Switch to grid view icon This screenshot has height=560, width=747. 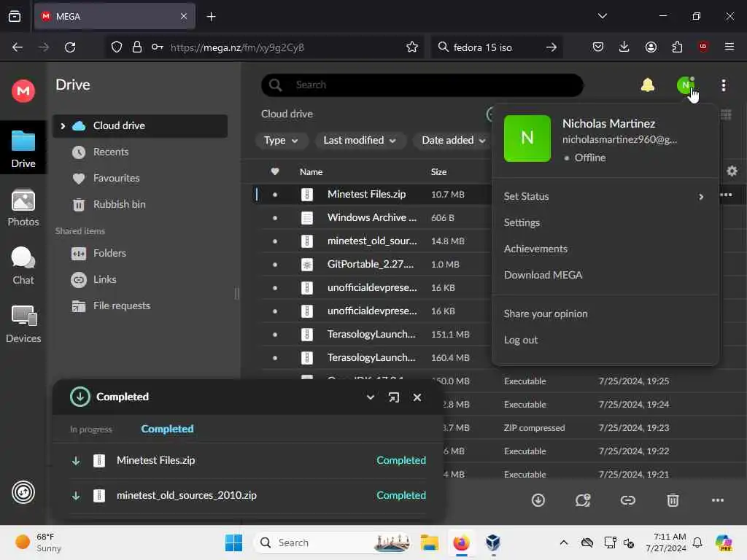(x=726, y=114)
